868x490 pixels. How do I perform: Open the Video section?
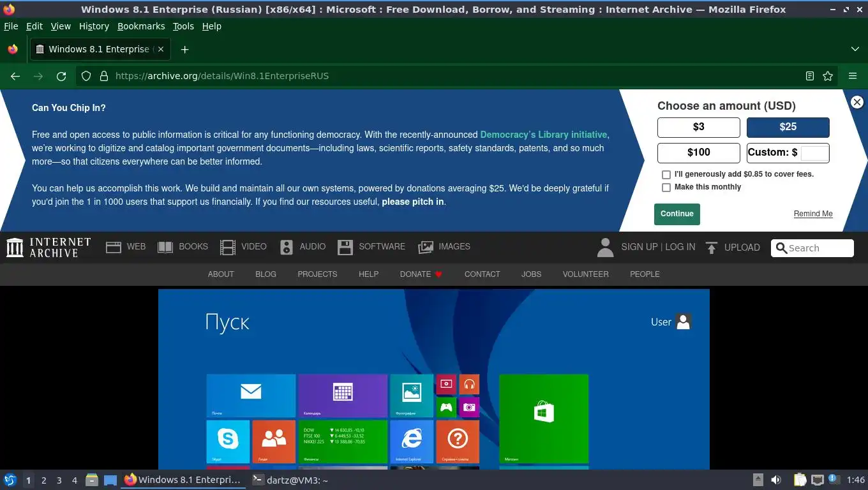[x=243, y=247]
